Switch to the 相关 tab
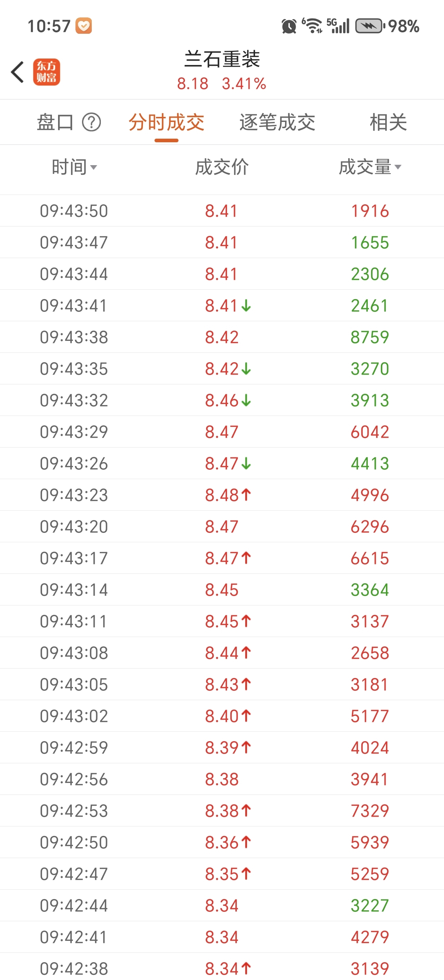444x980 pixels. pyautogui.click(x=388, y=123)
